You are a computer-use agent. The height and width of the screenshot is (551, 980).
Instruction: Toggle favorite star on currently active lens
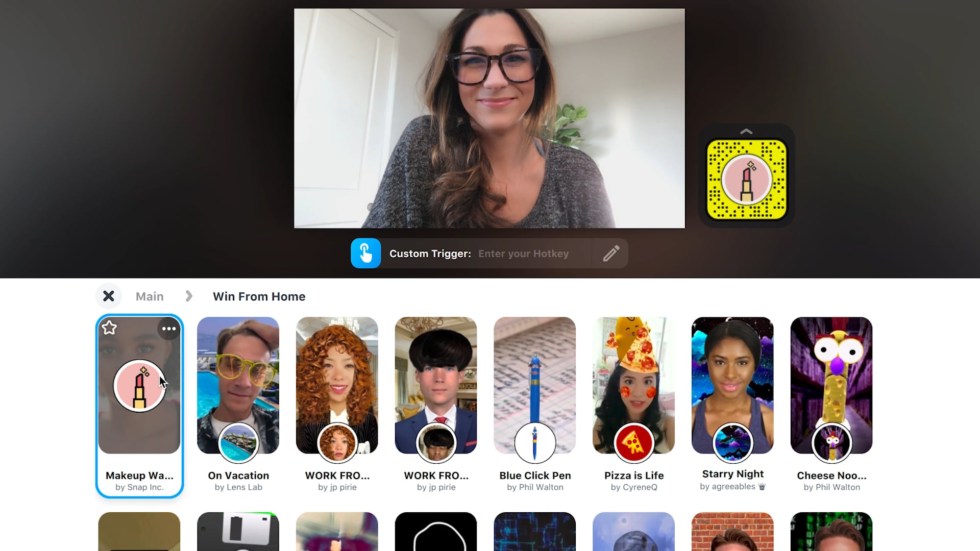110,328
